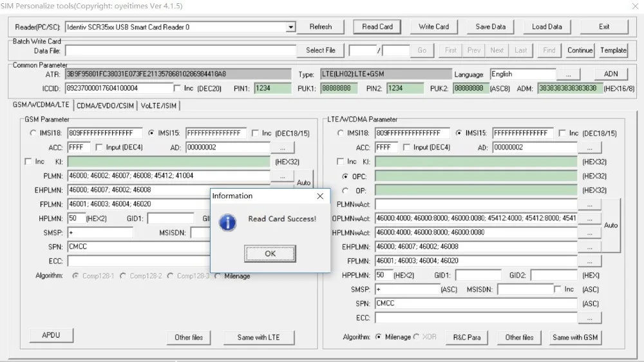This screenshot has width=644, height=362.
Task: Click the Write Card button
Action: tap(433, 26)
